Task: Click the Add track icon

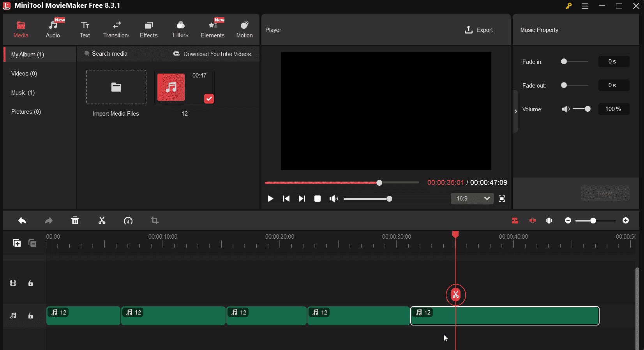Action: (x=17, y=243)
